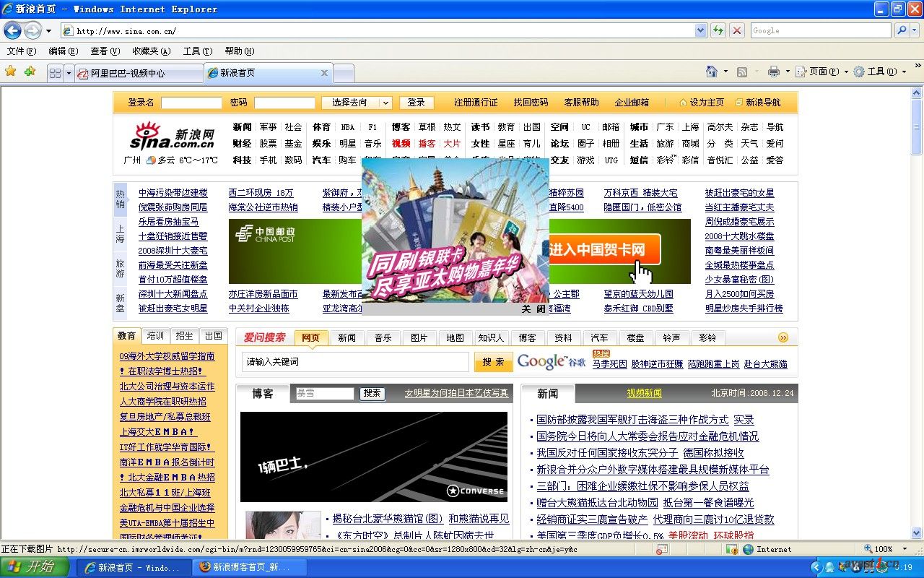Open the tab list dropdown arrow

point(69,73)
